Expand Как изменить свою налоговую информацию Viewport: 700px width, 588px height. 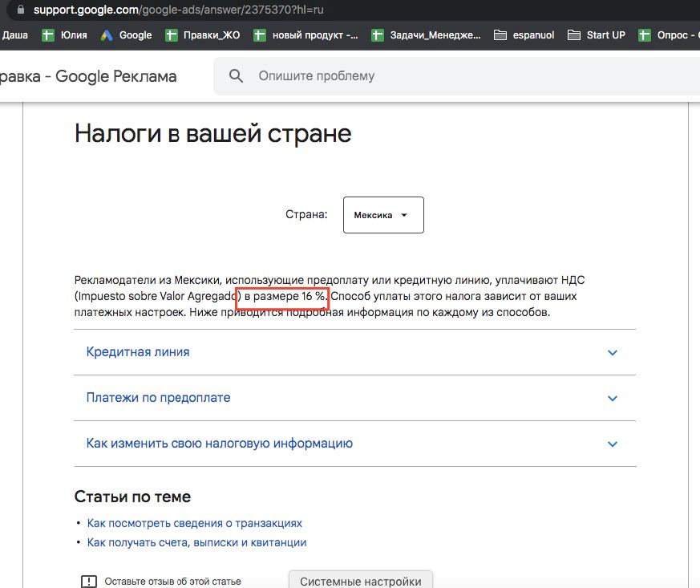coord(355,444)
